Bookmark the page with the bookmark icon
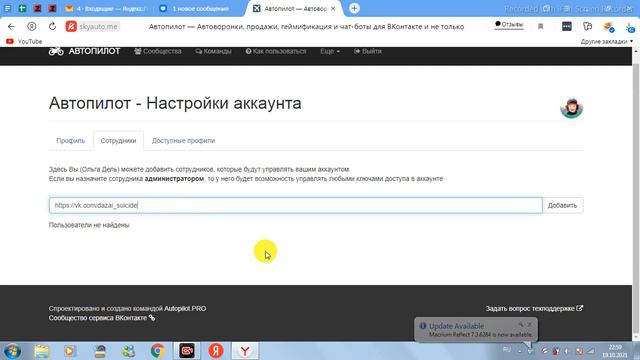 coord(540,27)
